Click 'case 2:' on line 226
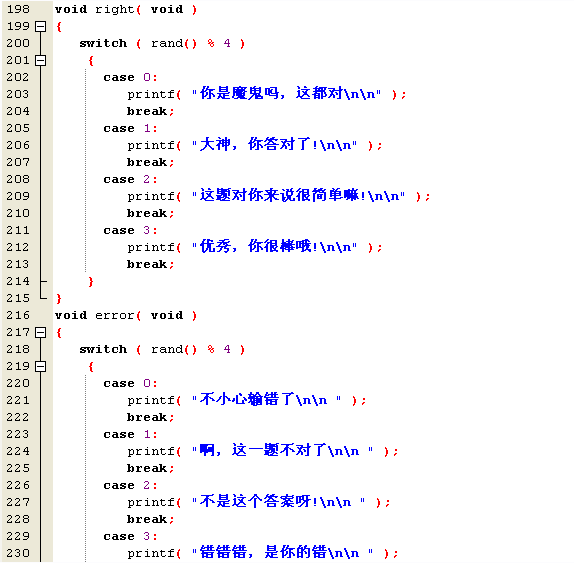574x563 pixels. [x=130, y=485]
